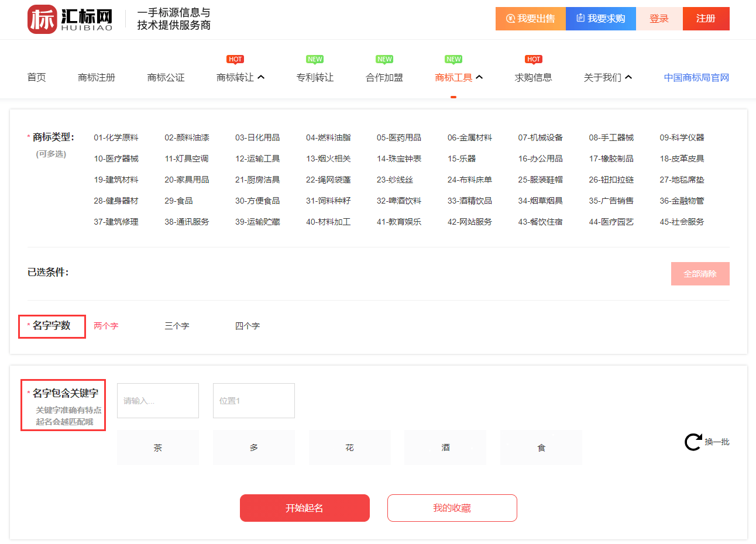
Task: Pick suggested keyword 茶
Action: 158,447
